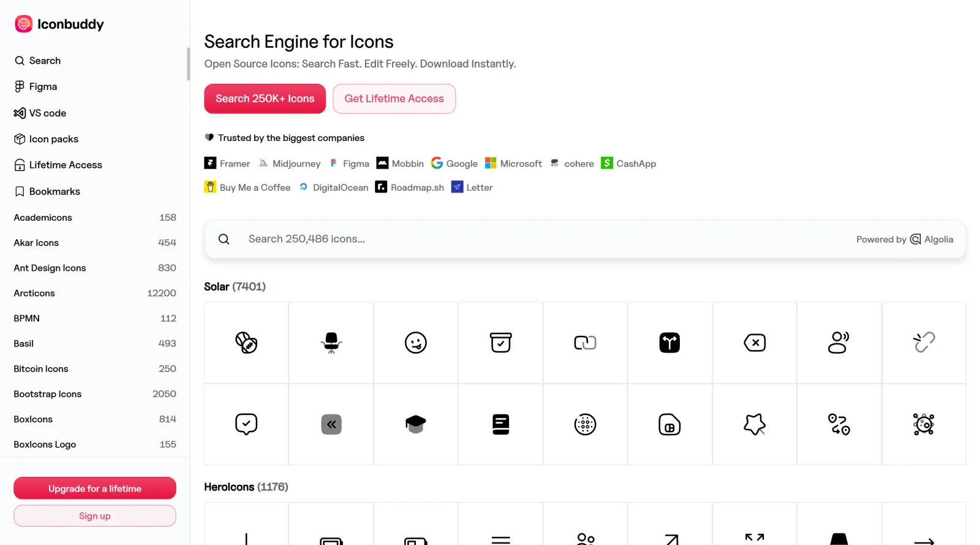Select the broken link icon
The image size is (980, 545).
924,343
